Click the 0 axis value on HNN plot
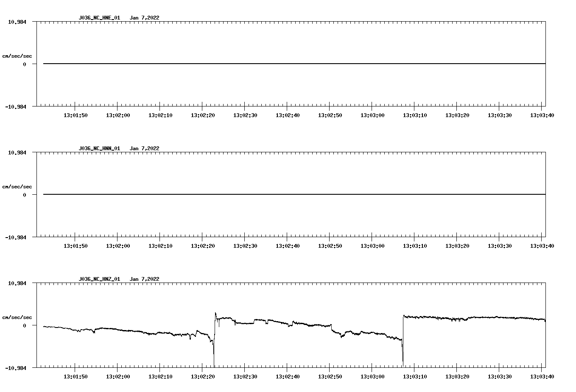The image size is (576, 392). [25, 195]
